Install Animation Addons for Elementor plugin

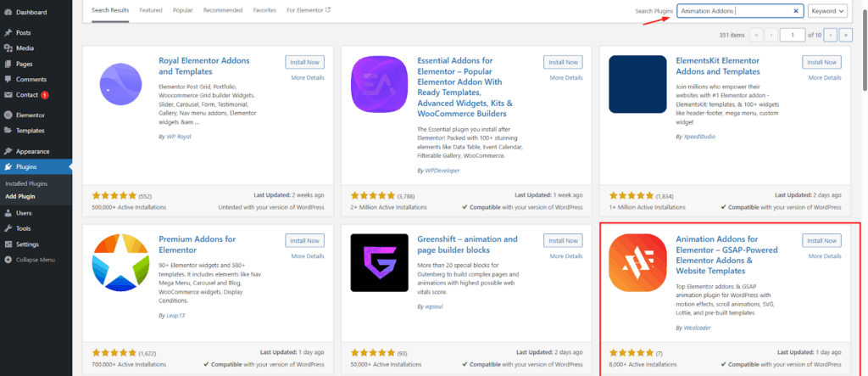(821, 240)
